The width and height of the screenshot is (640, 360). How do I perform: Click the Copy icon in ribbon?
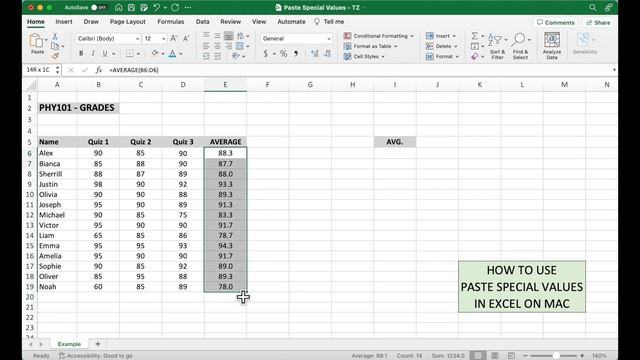point(55,46)
